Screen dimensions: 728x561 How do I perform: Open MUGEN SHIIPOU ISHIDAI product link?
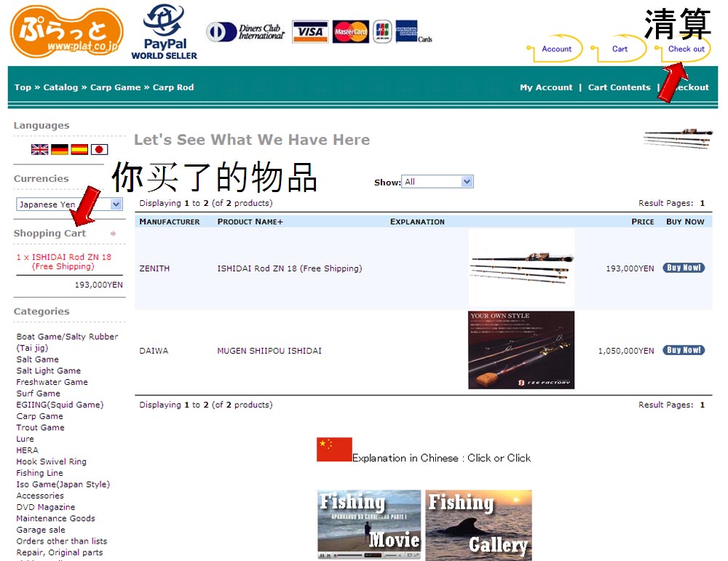point(269,351)
